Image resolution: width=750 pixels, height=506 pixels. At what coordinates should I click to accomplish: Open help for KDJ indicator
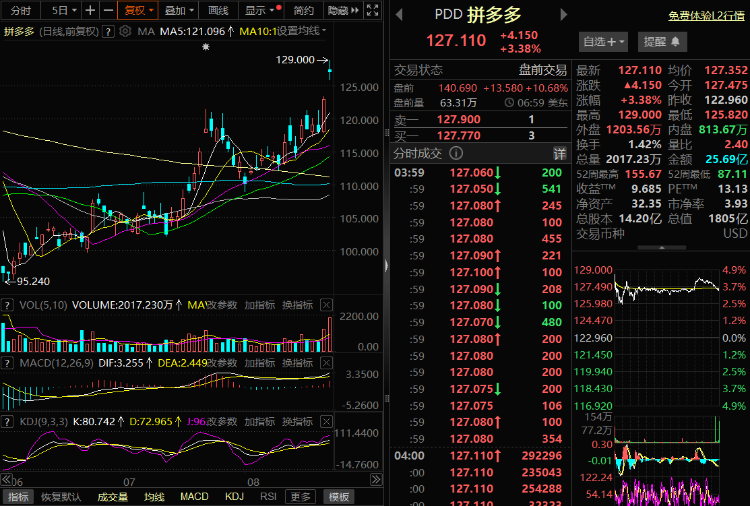tap(7, 421)
